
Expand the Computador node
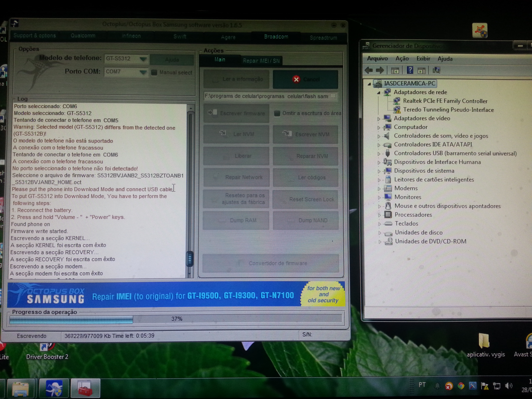pos(379,127)
